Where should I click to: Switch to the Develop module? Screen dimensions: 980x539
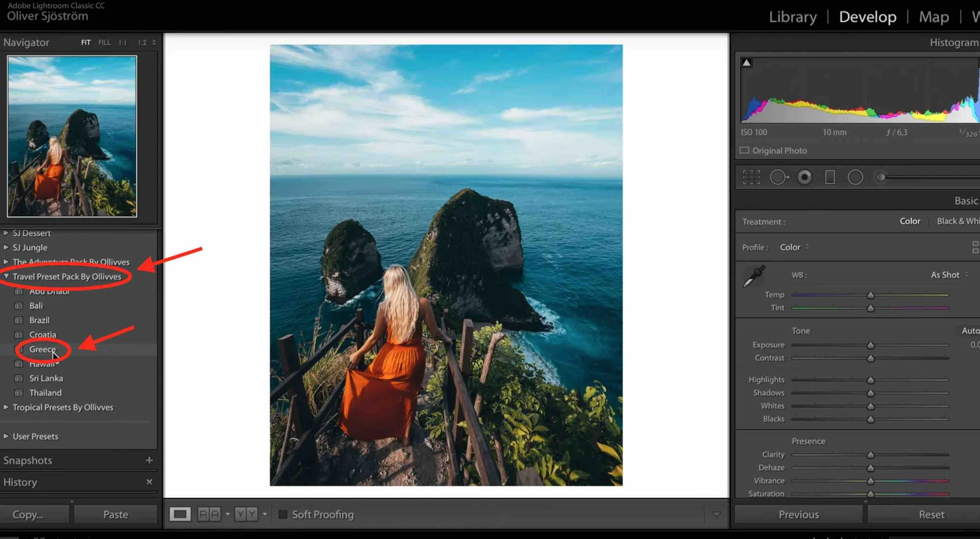867,17
